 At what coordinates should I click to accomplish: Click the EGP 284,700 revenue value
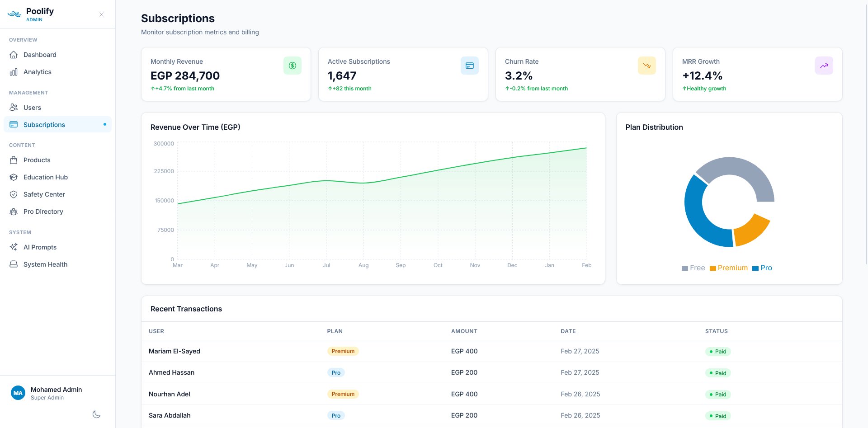tap(185, 75)
